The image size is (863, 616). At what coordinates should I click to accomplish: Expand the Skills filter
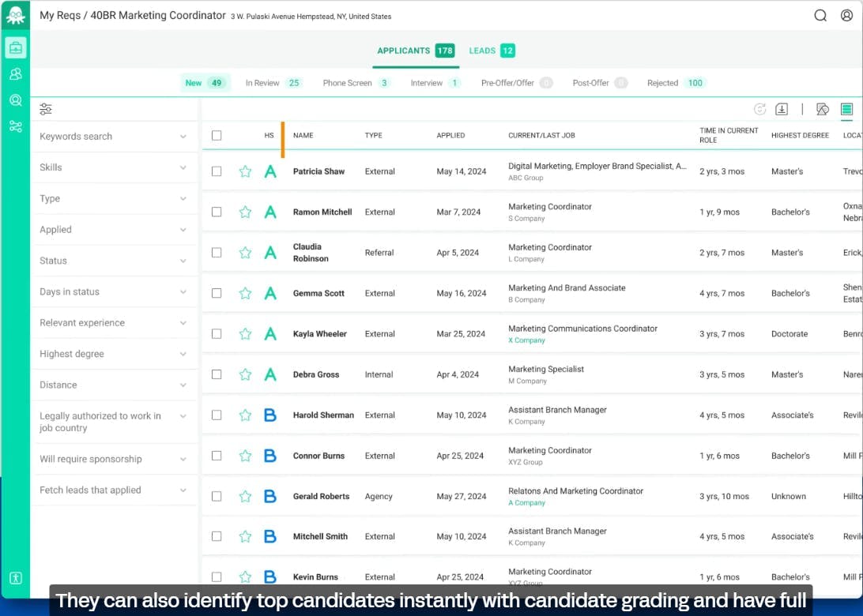[x=113, y=167]
